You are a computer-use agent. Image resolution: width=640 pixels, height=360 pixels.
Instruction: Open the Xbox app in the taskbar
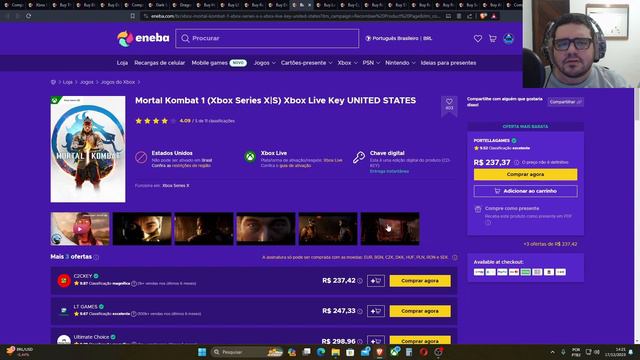point(395,352)
